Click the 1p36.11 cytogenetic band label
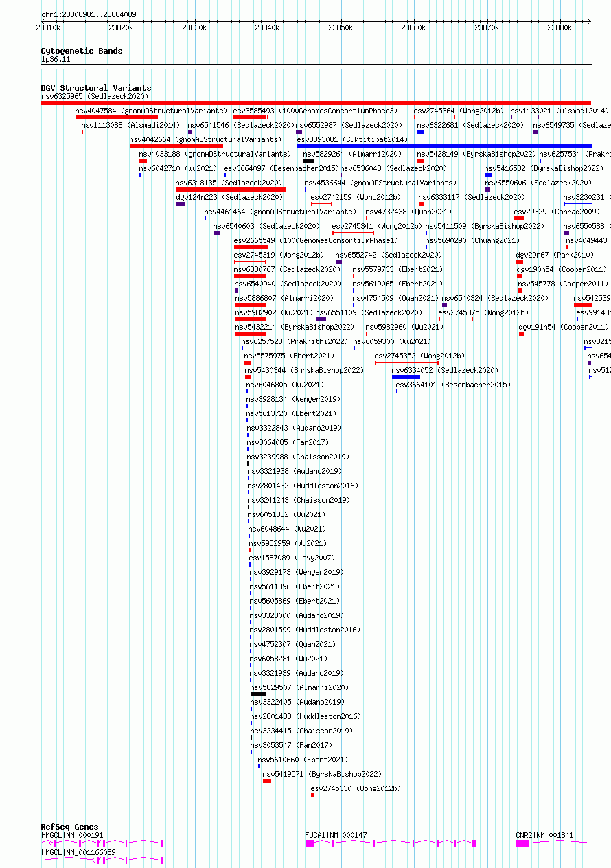The height and width of the screenshot is (868, 611). (x=56, y=60)
